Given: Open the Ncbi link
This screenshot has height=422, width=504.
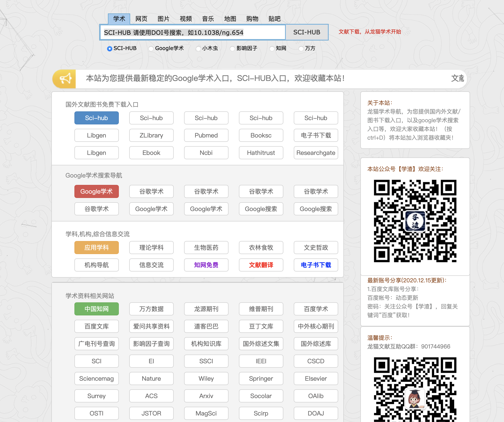Looking at the screenshot, I should point(206,152).
